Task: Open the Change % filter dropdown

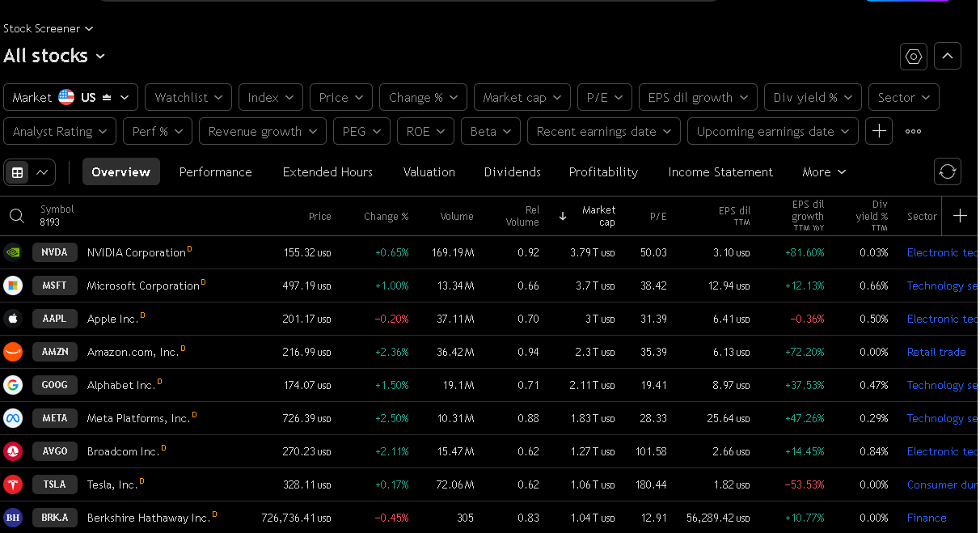Action: pos(423,97)
